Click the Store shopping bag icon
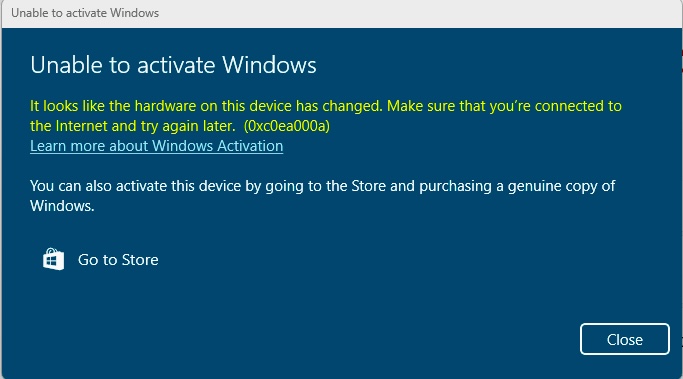683x379 pixels. 53,259
